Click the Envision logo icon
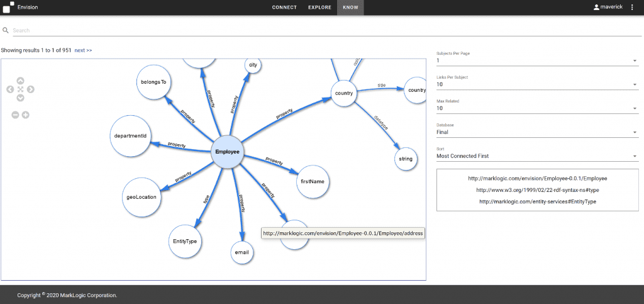This screenshot has height=304, width=644. coord(8,8)
